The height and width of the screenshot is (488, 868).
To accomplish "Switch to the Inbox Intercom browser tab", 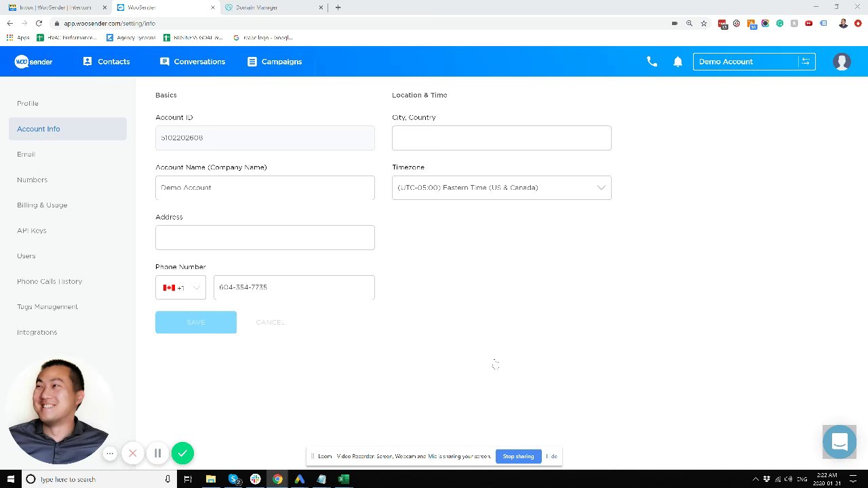I will point(56,7).
